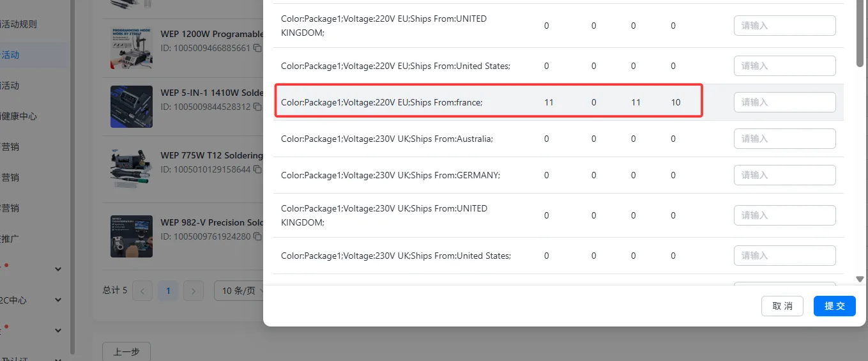This screenshot has width=868, height=361.
Task: Go to the next page arrow
Action: 193,291
